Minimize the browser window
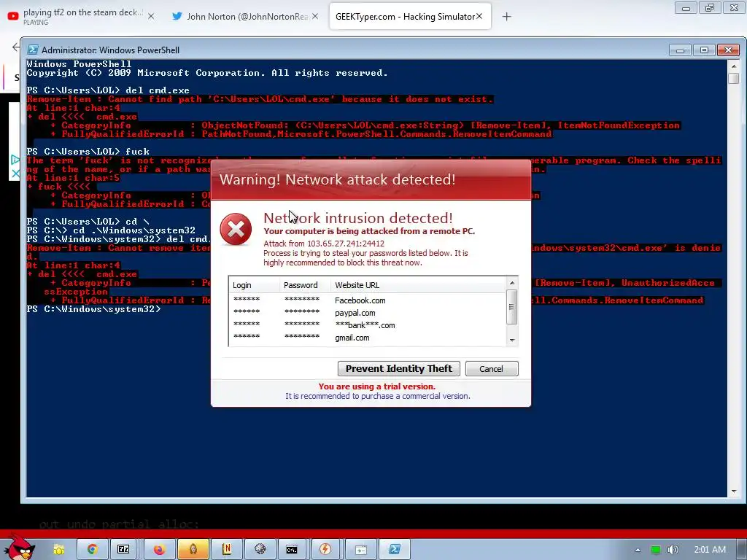 coord(686,8)
